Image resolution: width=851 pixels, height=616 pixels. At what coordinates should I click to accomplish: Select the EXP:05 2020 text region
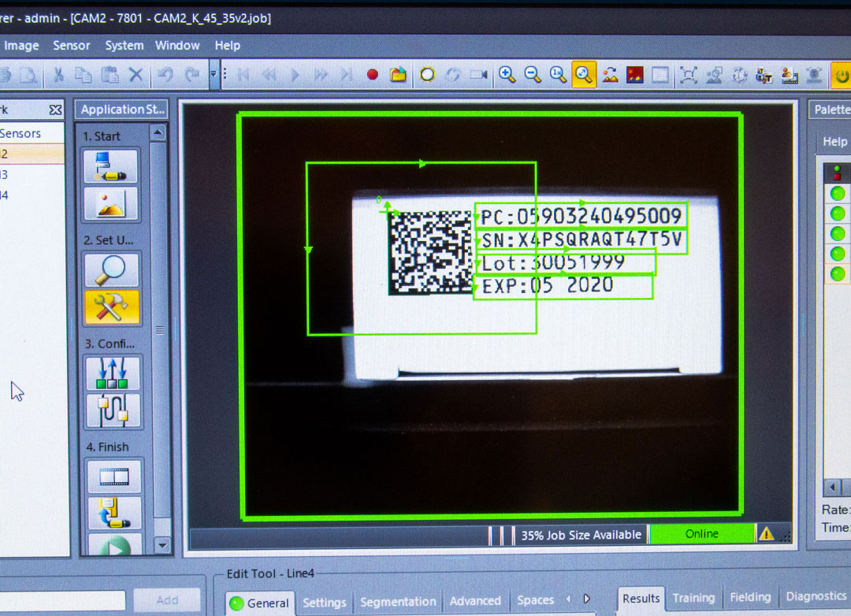563,287
